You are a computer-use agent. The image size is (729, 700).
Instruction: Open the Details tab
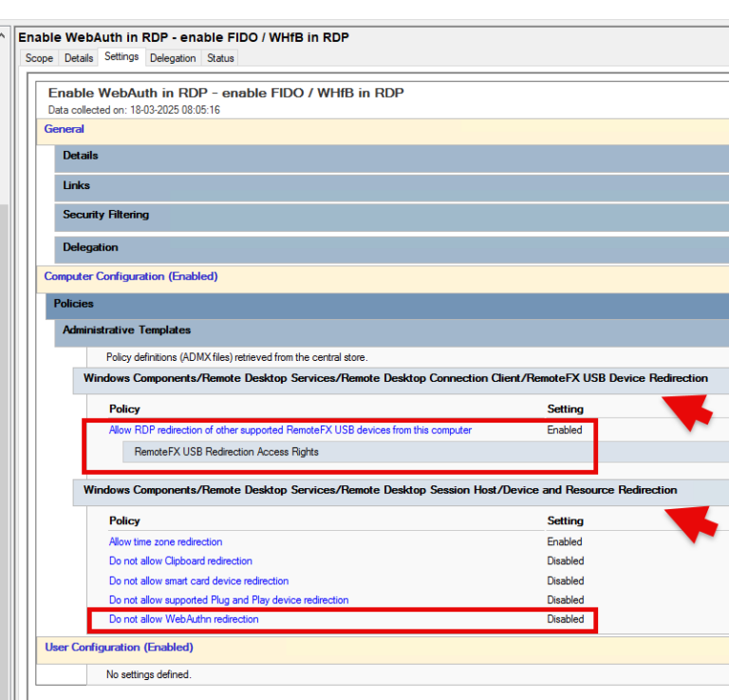click(x=79, y=58)
